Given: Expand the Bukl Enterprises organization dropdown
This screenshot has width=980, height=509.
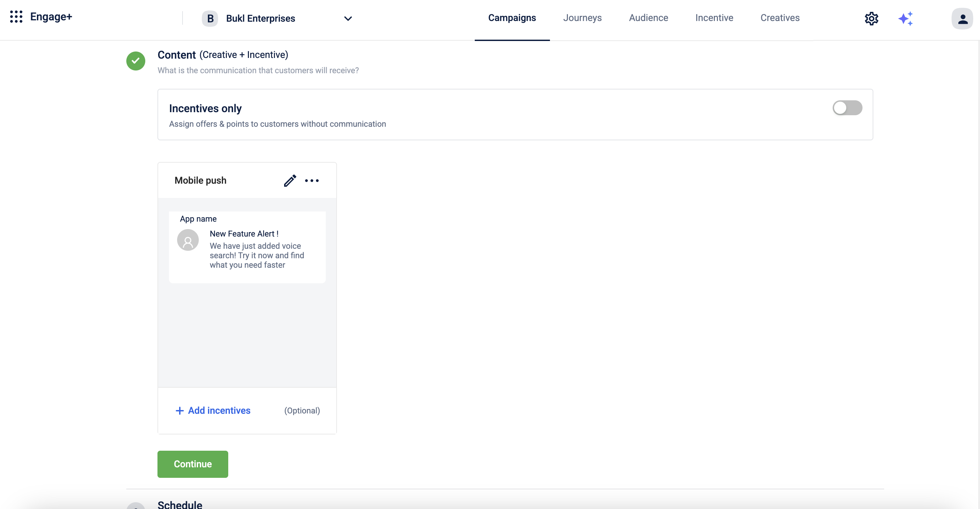Looking at the screenshot, I should coord(348,18).
